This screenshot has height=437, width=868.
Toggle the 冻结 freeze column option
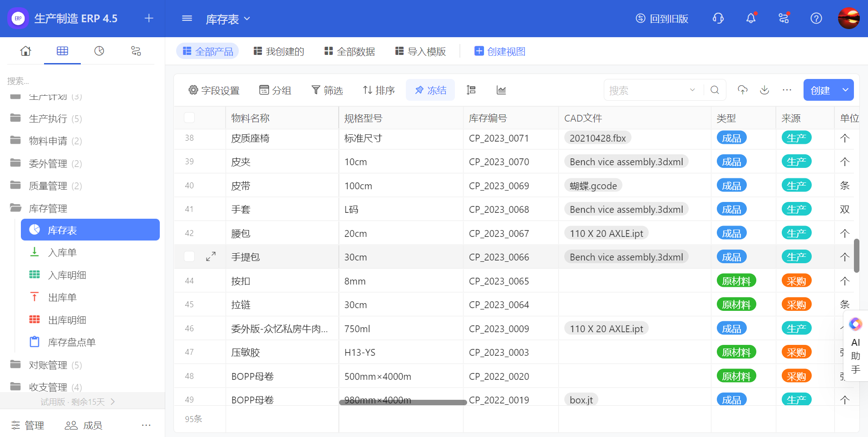(430, 90)
